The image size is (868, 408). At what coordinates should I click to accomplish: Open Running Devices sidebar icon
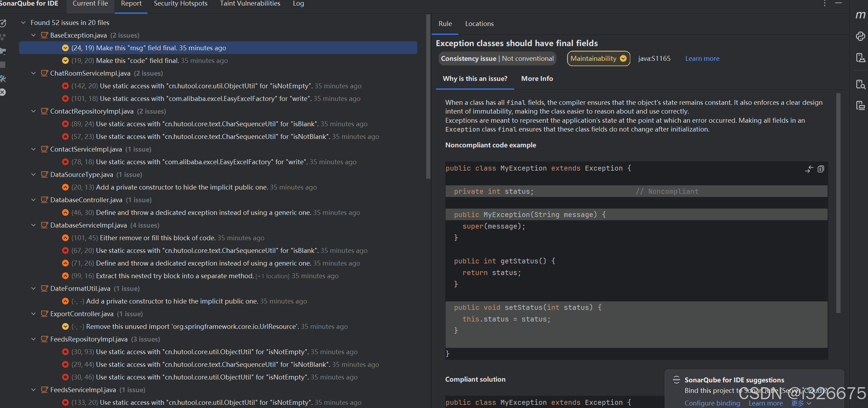860,106
